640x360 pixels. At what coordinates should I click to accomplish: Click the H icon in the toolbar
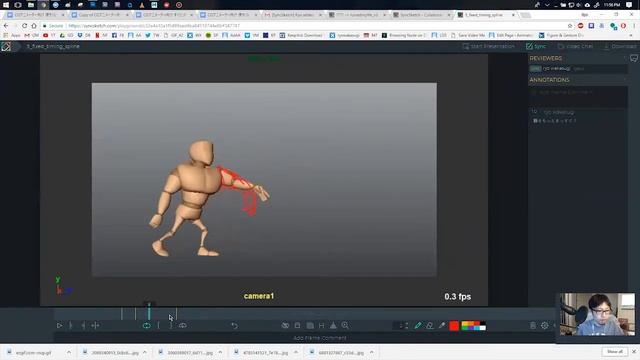322,325
